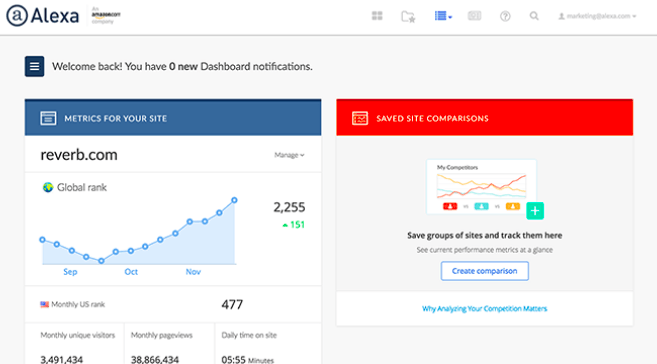The width and height of the screenshot is (657, 364).
Task: Open the help question mark icon
Action: [x=505, y=16]
